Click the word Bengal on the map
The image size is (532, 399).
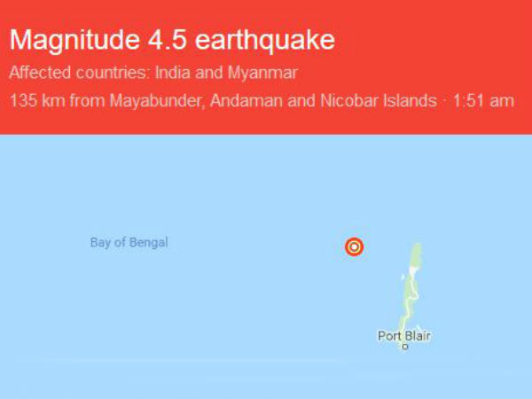(148, 242)
